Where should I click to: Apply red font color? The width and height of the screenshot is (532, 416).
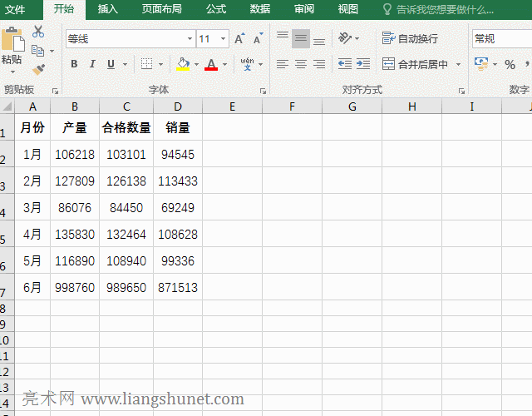pos(211,64)
